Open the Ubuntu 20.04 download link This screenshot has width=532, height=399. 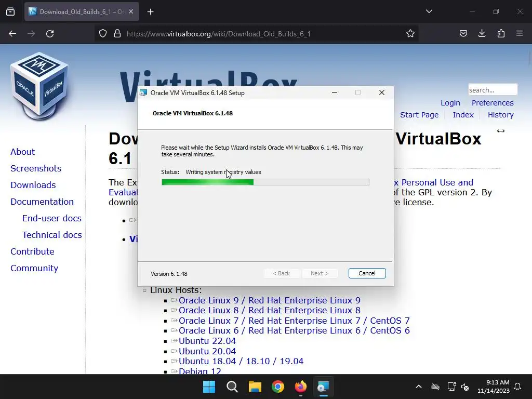207,351
